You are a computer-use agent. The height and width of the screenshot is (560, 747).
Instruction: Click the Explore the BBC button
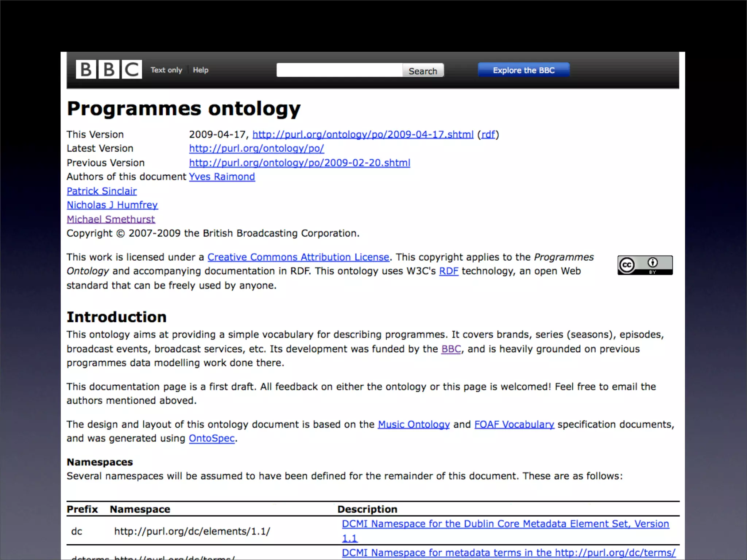point(524,70)
